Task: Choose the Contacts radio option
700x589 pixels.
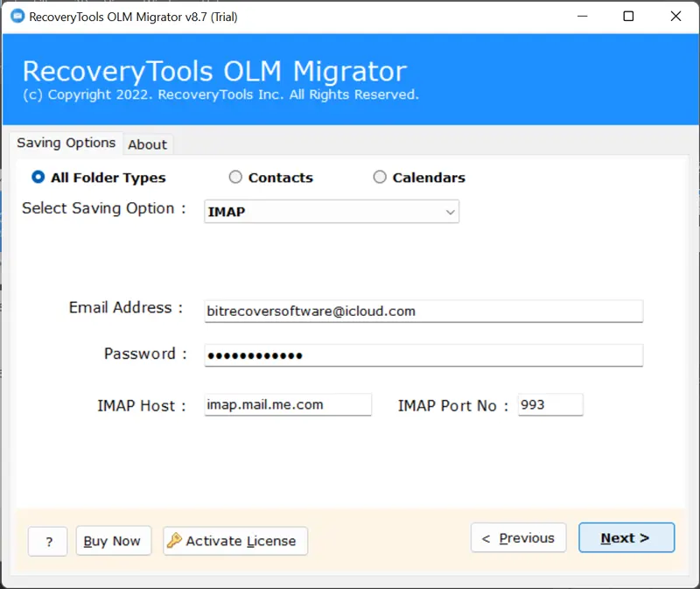Action: 235,177
